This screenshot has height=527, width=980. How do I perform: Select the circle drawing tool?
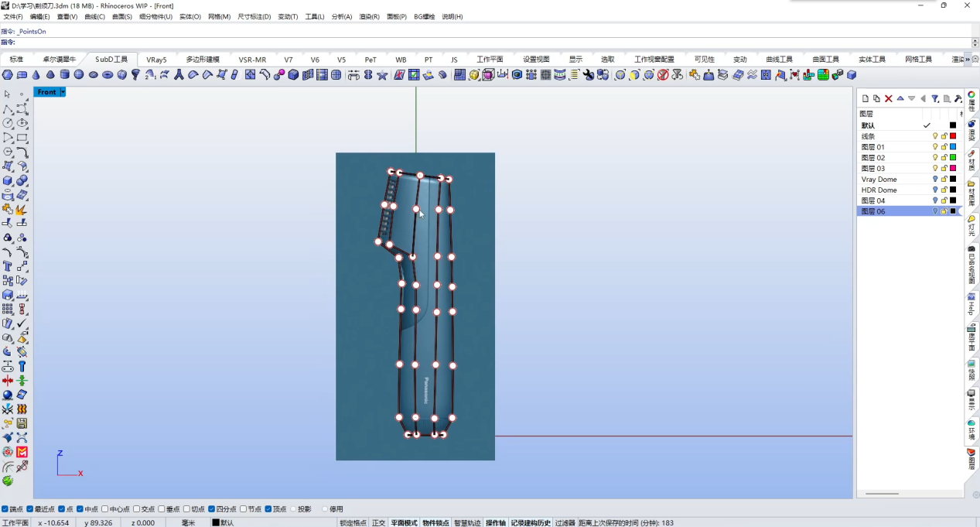(8, 123)
